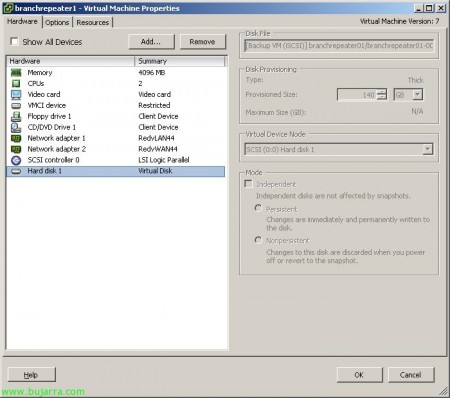Click the Video card monitor icon

pos(16,95)
